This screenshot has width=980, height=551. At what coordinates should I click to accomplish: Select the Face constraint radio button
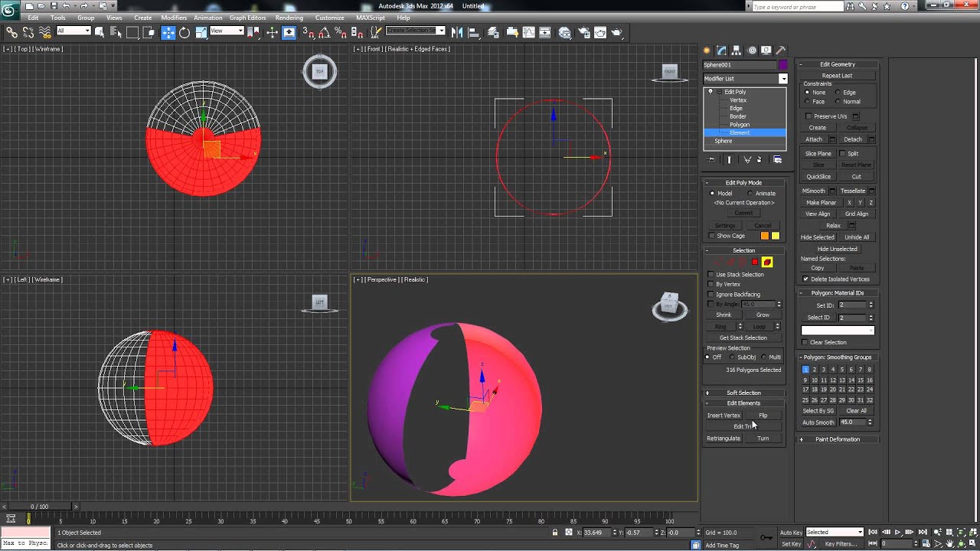(x=807, y=102)
